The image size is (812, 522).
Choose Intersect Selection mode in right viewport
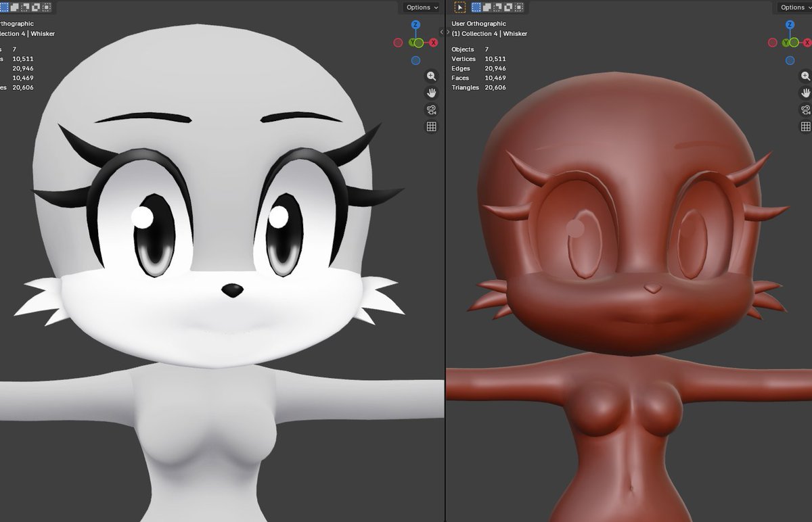point(519,7)
